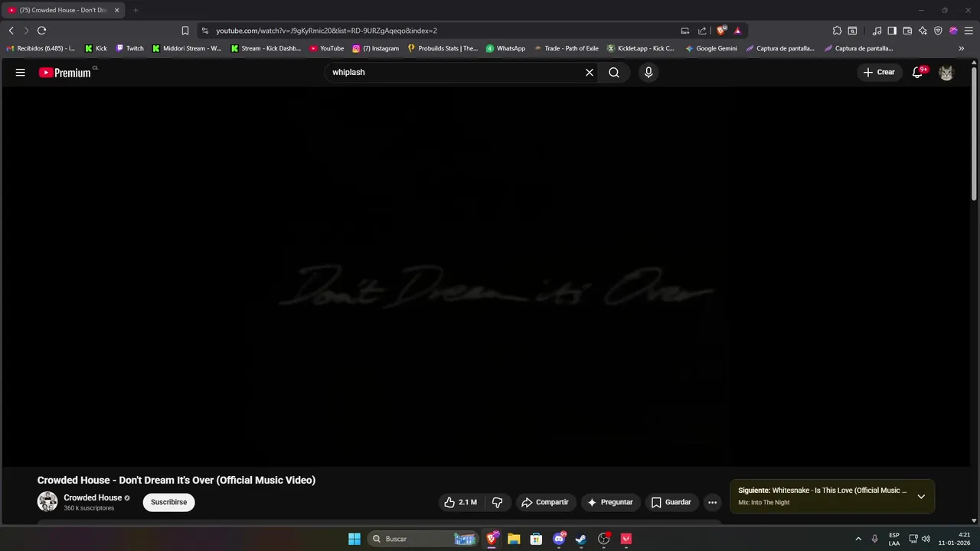Screen dimensions: 980x551
Task: Open Steam from the taskbar
Action: 581,539
